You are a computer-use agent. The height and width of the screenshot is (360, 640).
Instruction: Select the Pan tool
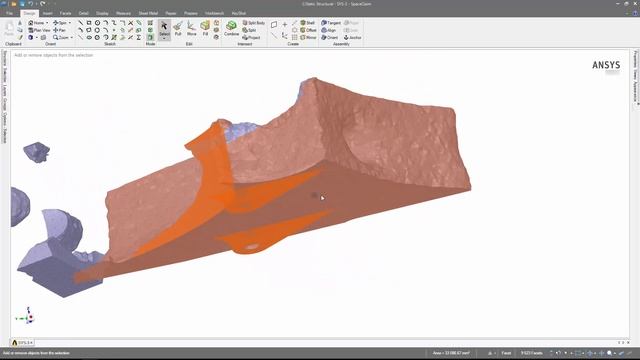click(60, 30)
